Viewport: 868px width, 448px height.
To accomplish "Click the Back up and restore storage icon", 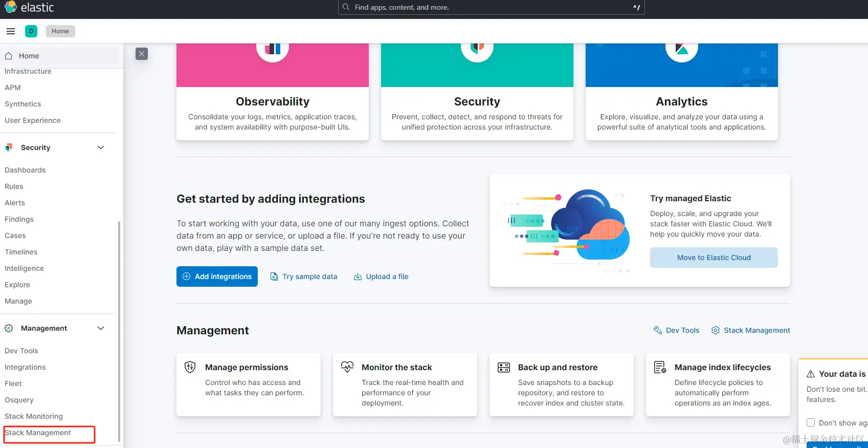I will [504, 367].
